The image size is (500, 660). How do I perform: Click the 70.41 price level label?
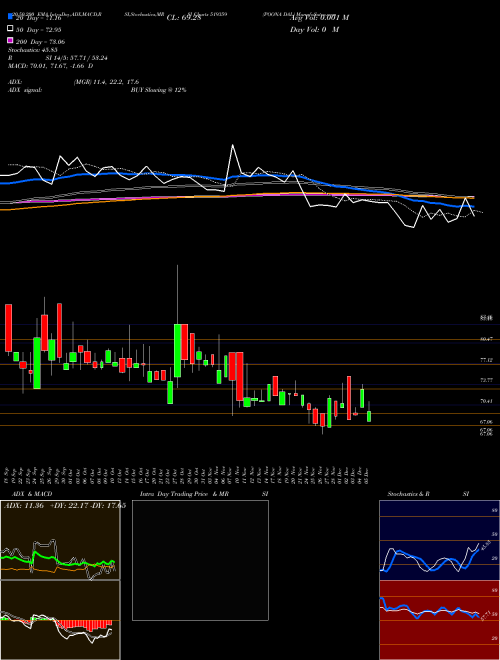pyautogui.click(x=486, y=401)
